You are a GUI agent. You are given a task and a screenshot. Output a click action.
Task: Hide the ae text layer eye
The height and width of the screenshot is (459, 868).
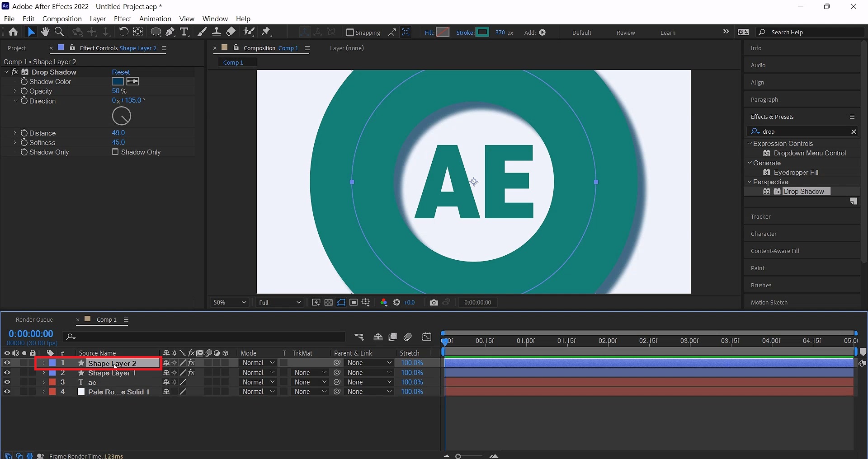pyautogui.click(x=7, y=382)
